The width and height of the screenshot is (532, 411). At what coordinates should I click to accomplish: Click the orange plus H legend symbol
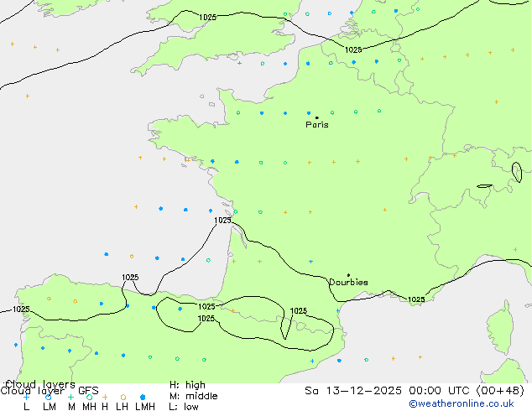click(x=105, y=397)
